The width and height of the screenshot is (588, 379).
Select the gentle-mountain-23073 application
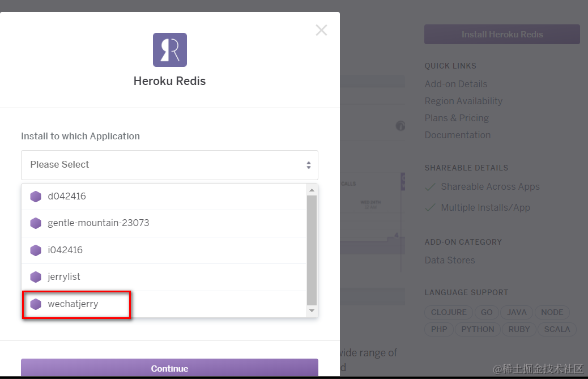tap(164, 223)
